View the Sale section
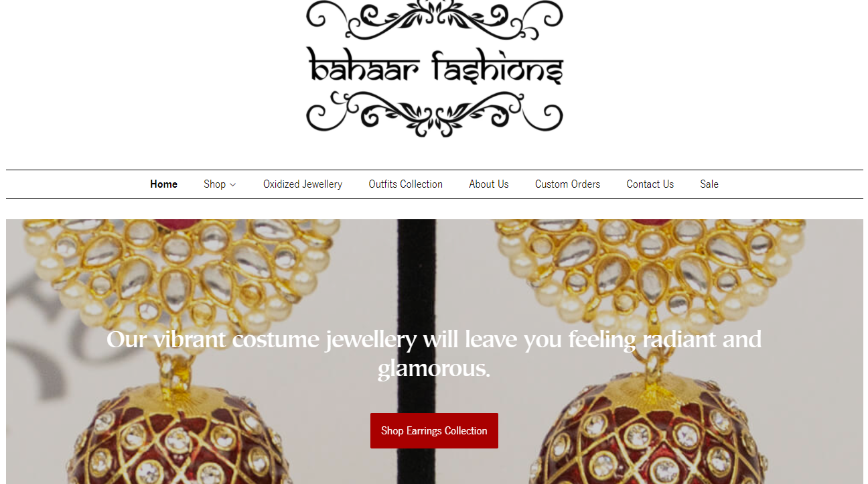The image size is (868, 484). coord(709,184)
